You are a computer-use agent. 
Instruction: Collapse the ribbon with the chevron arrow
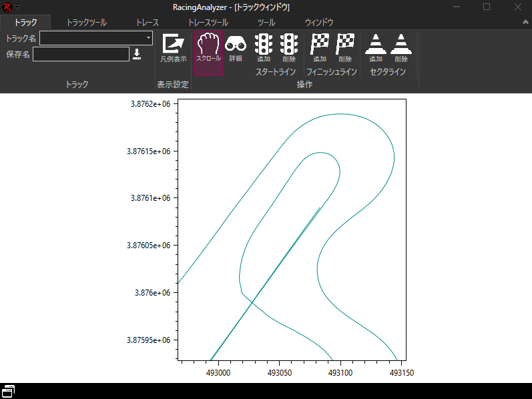click(x=526, y=22)
